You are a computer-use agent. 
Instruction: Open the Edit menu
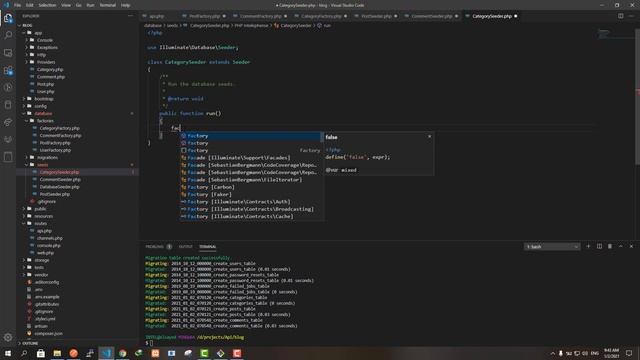click(x=30, y=5)
